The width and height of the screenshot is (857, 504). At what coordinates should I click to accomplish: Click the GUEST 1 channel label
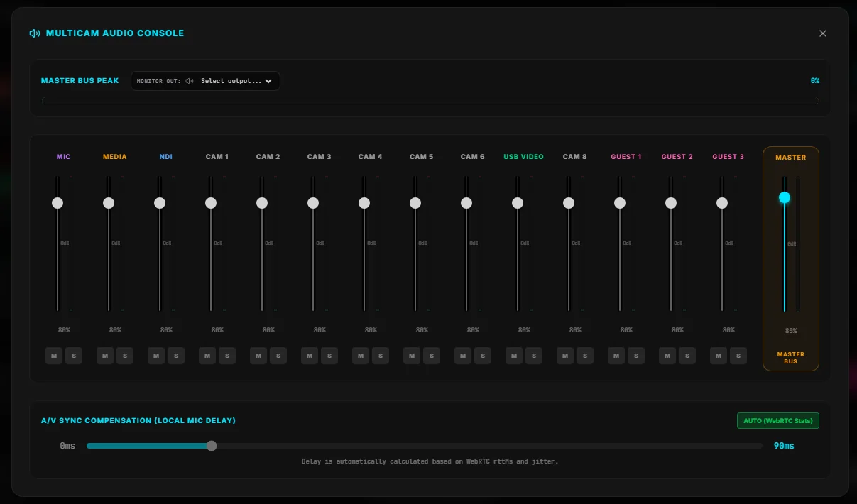[x=626, y=157]
